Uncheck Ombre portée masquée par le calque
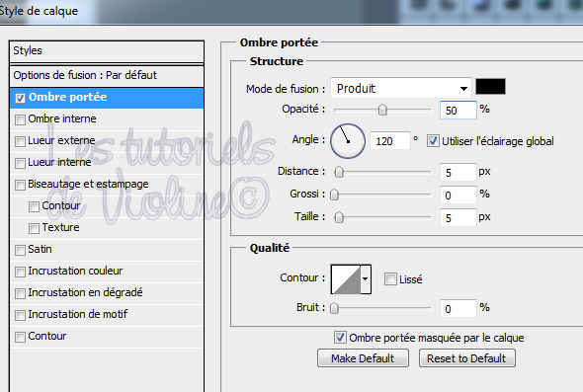This screenshot has height=392, width=583. 340,337
